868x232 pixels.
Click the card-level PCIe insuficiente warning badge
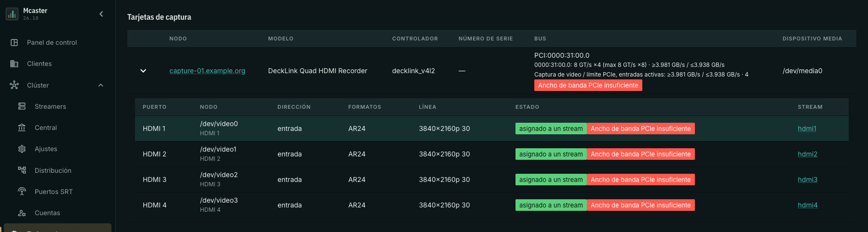(x=588, y=85)
